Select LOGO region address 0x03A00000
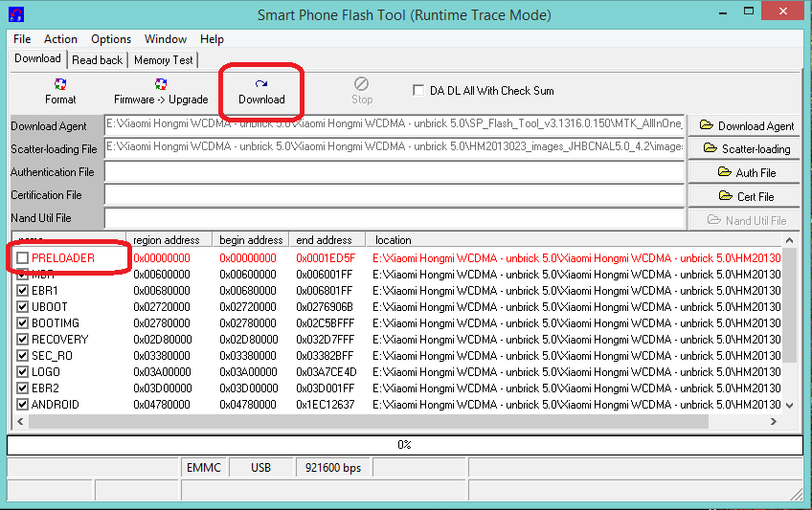 pos(162,371)
